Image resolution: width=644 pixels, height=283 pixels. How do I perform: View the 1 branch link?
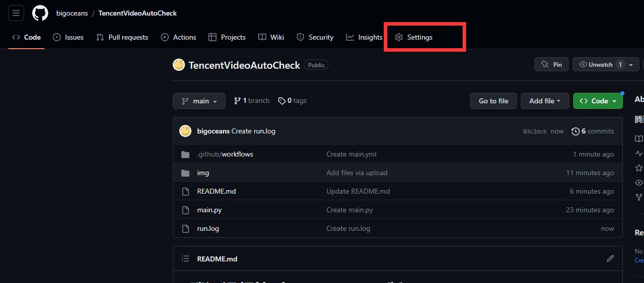point(252,100)
